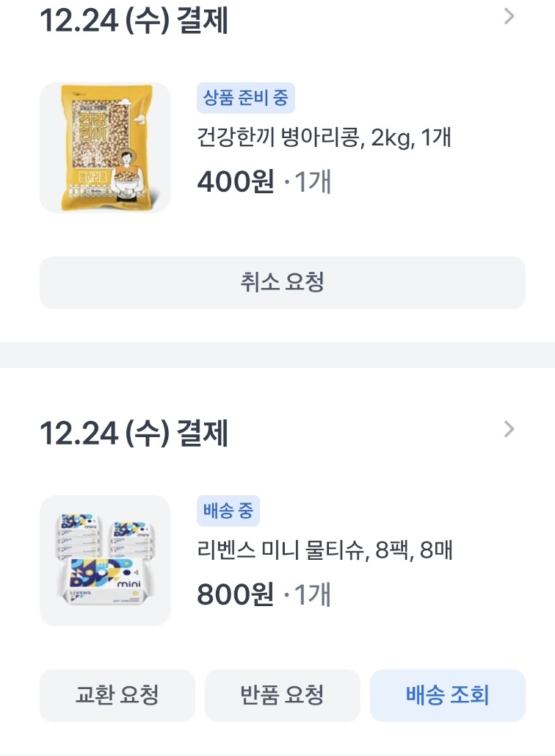Open details chevron for the chickpea order

[x=509, y=17]
